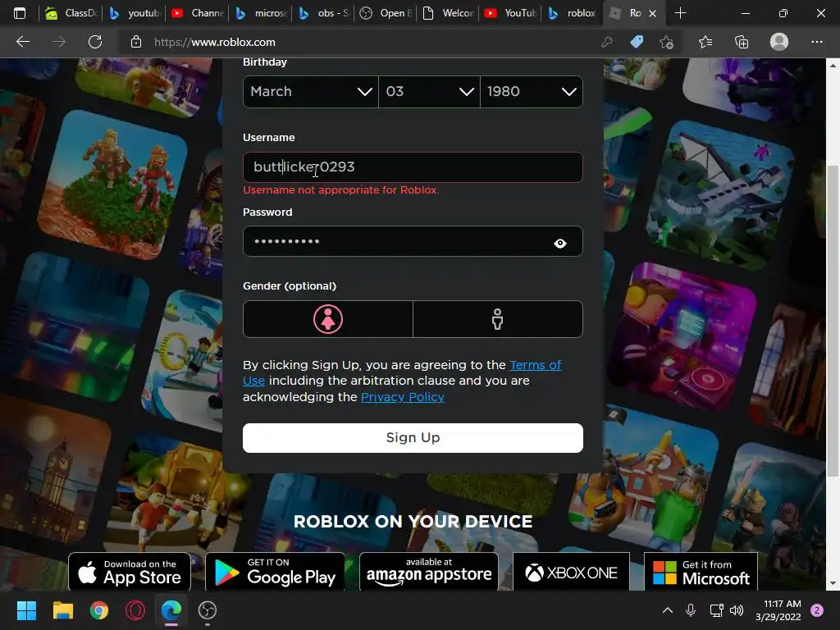View site information lock icon
Screen dimensions: 840x630
coord(136,42)
